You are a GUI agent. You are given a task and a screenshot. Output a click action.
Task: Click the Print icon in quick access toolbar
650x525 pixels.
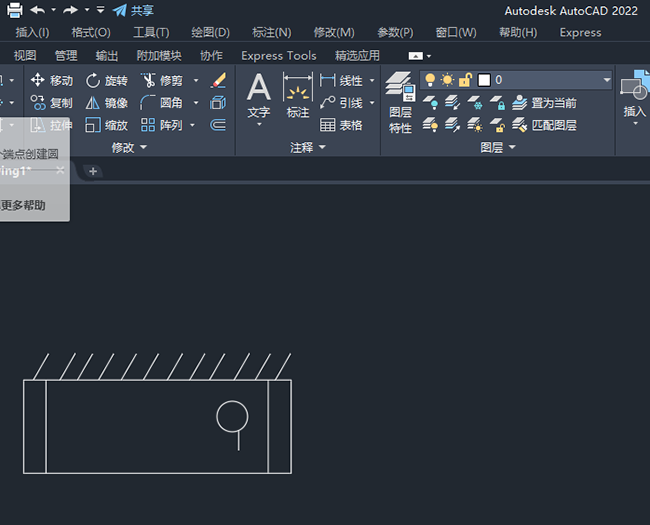pos(15,10)
